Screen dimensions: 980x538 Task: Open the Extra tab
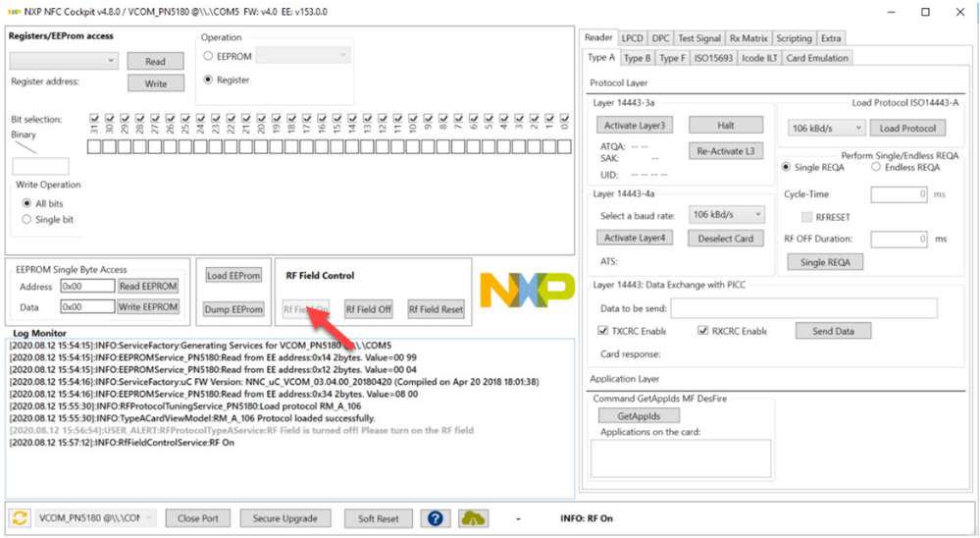(831, 38)
